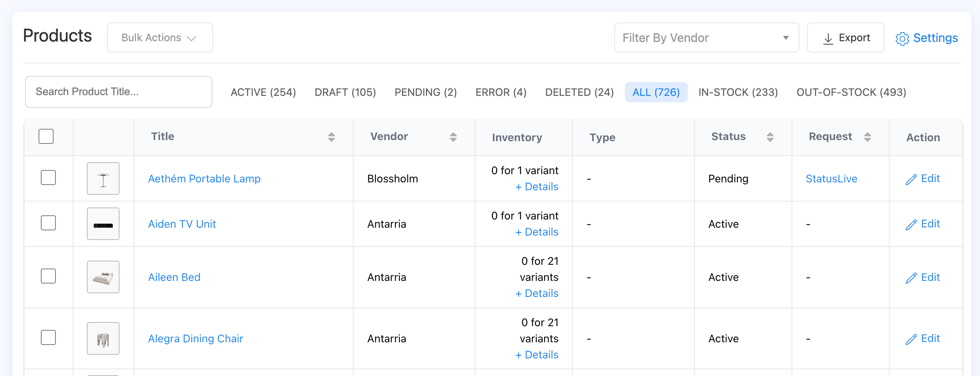Click the Products page heading
This screenshot has width=980, height=376.
pyautogui.click(x=57, y=36)
